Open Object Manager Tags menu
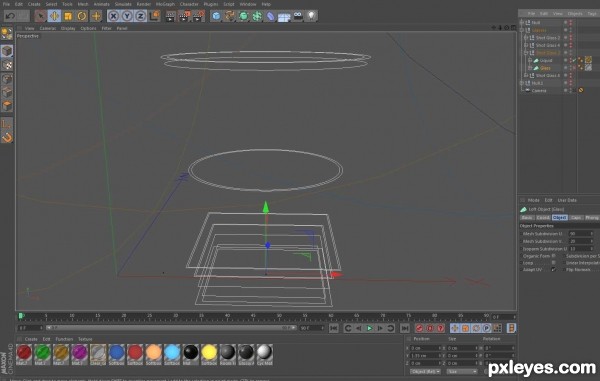600x381 pixels. point(592,14)
